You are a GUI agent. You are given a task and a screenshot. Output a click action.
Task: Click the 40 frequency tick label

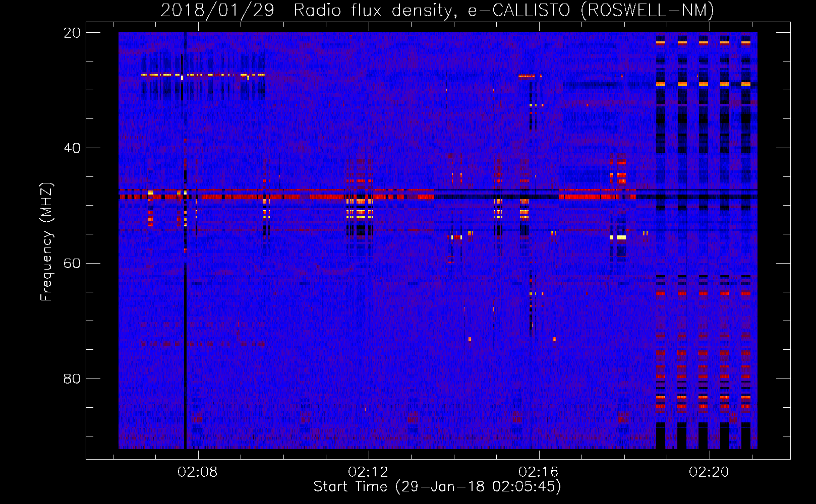pos(72,148)
